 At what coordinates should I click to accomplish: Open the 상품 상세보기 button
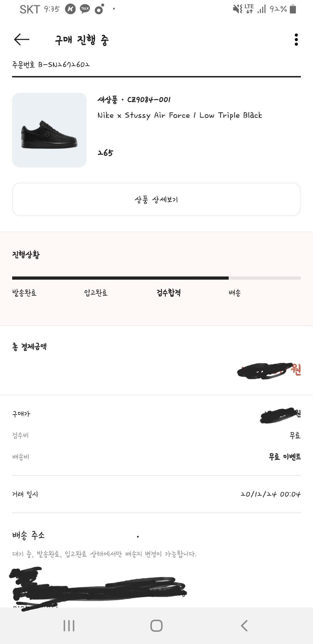156,199
